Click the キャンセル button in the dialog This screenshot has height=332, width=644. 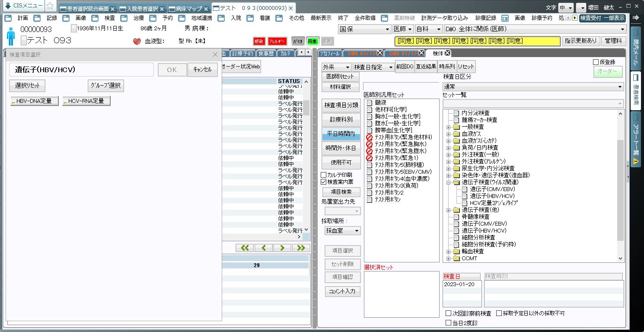point(202,70)
